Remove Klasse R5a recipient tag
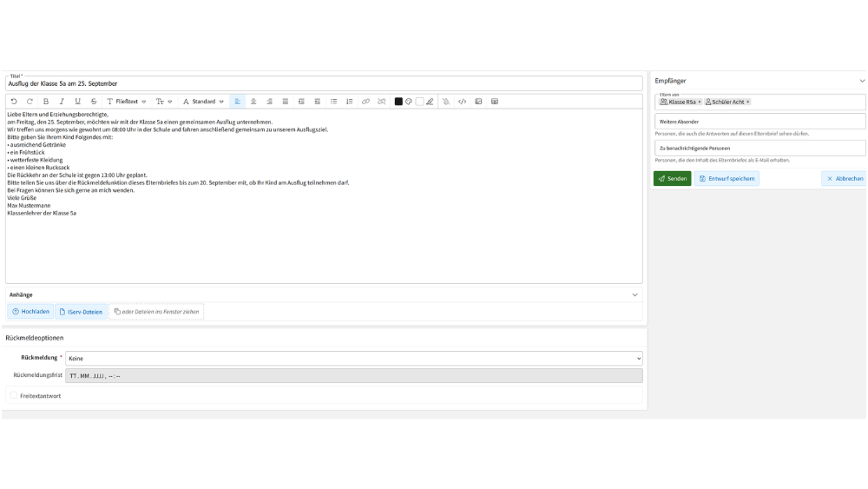Viewport: 868px width, 489px height. pyautogui.click(x=699, y=102)
